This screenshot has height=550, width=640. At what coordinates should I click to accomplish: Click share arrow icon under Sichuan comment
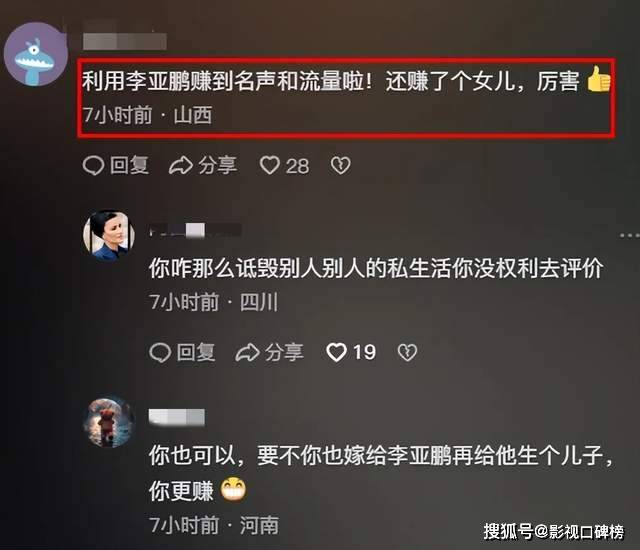[x=247, y=353]
